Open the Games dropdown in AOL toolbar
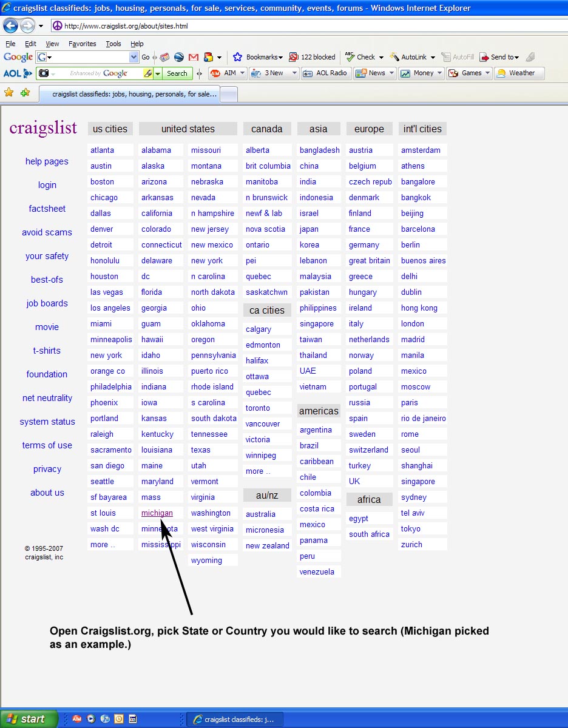The height and width of the screenshot is (728, 568). pos(469,73)
